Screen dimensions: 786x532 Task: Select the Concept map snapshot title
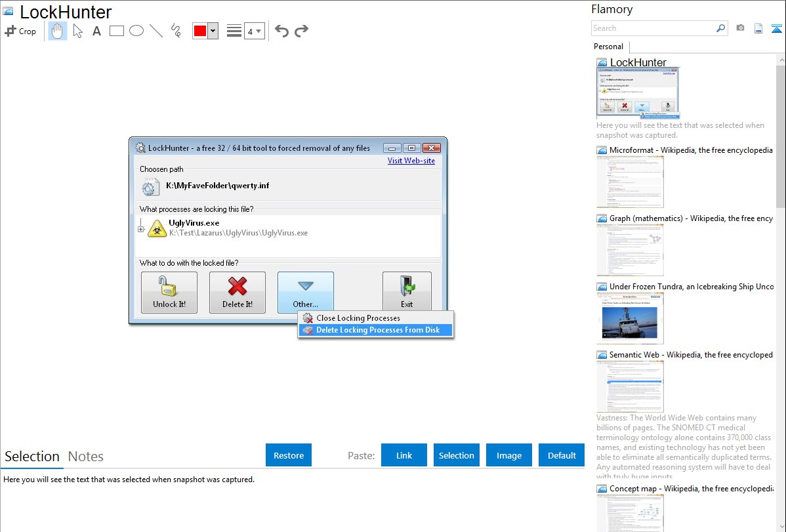coord(691,488)
